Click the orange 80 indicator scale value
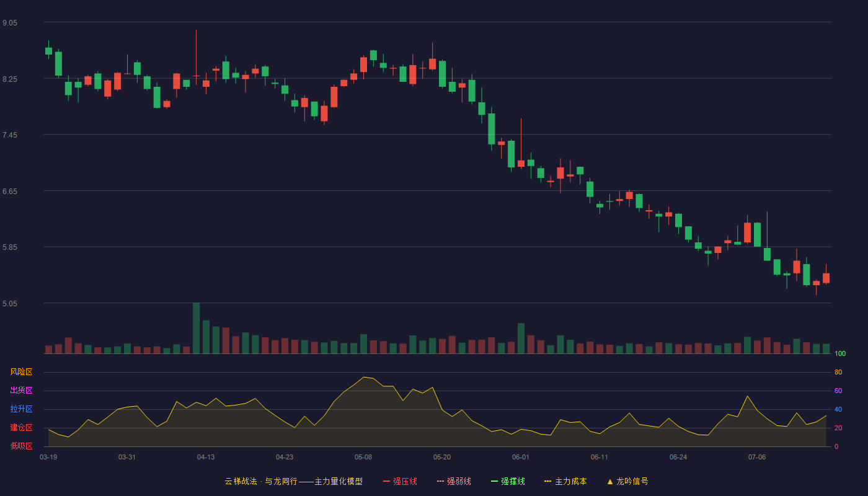Viewport: 868px width, 496px height. [x=838, y=373]
